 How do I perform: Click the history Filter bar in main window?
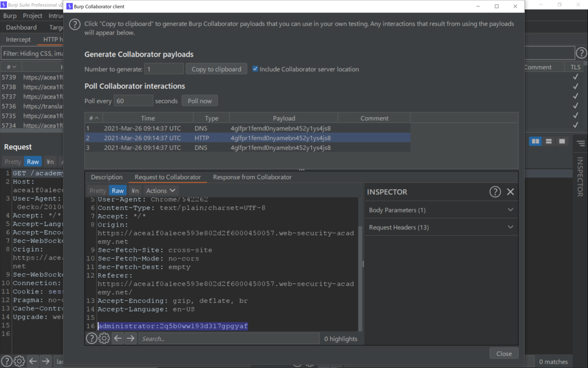pos(288,53)
